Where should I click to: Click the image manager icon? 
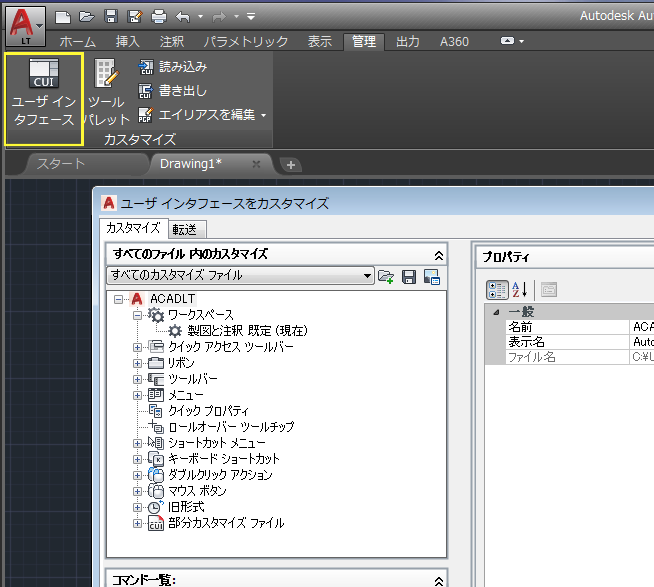coord(432,277)
